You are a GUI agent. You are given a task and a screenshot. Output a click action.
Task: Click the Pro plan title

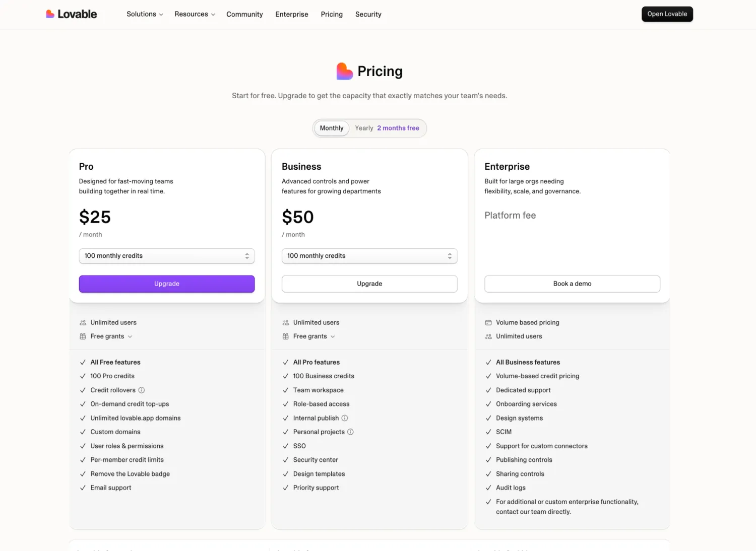[x=86, y=167]
